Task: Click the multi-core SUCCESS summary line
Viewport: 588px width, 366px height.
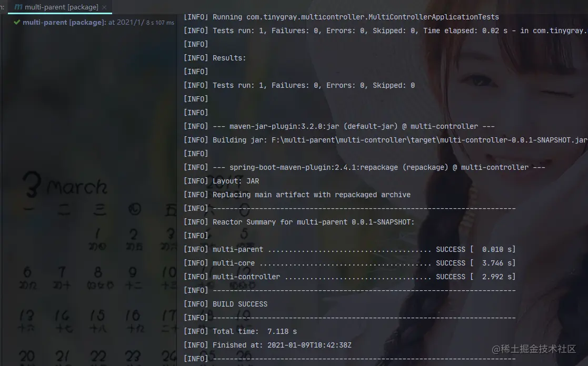Action: click(x=350, y=263)
